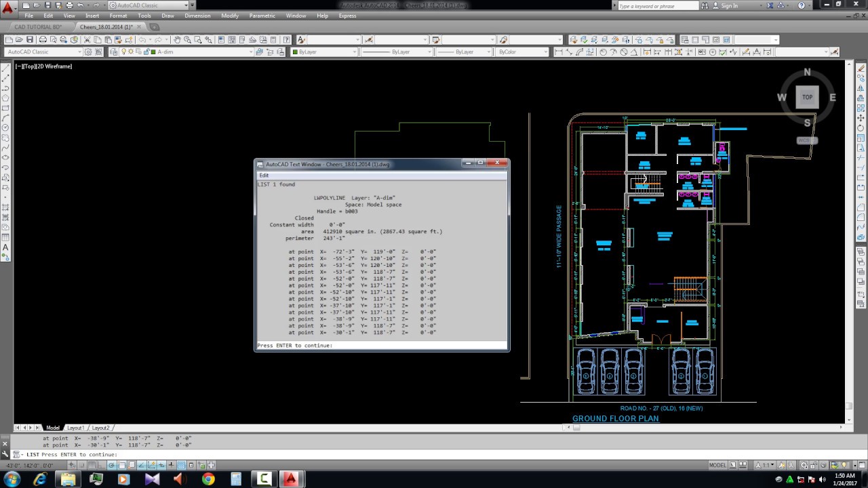Screen dimensions: 868x488
Task: Open the Dimension menu
Action: coord(197,16)
